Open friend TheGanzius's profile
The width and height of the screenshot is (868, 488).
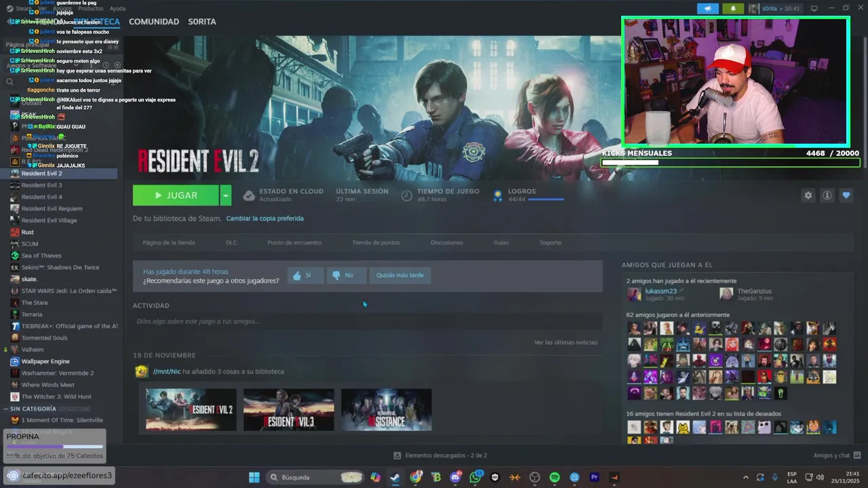[x=754, y=291]
